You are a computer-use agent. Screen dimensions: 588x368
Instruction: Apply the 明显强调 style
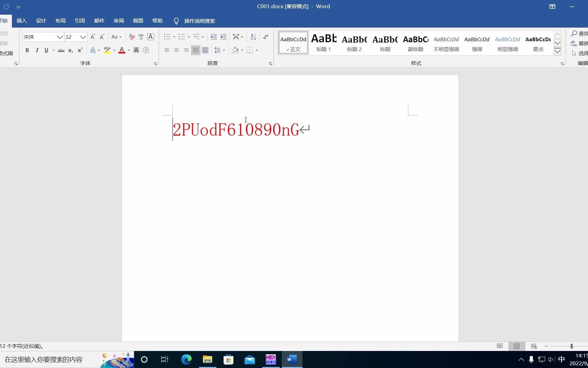click(x=507, y=43)
